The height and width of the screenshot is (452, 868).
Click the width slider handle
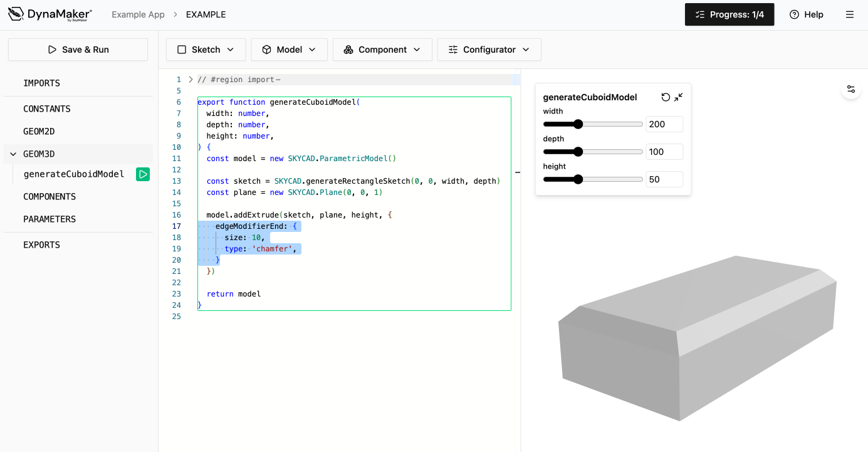[578, 124]
